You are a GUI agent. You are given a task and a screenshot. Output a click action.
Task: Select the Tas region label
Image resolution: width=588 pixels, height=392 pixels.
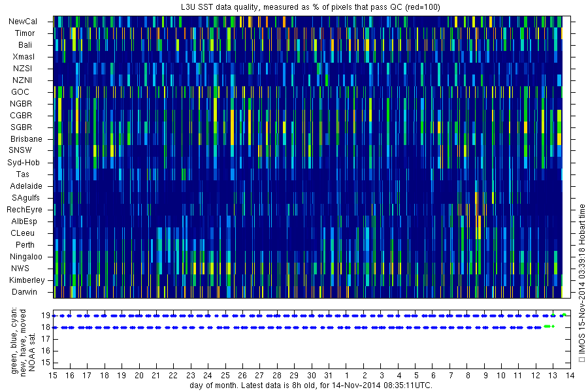[22, 174]
